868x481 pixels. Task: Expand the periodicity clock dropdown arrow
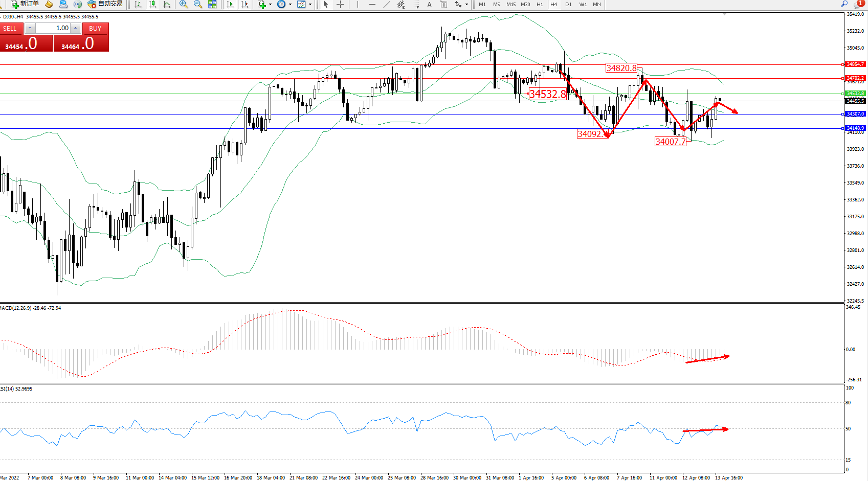[x=290, y=5]
